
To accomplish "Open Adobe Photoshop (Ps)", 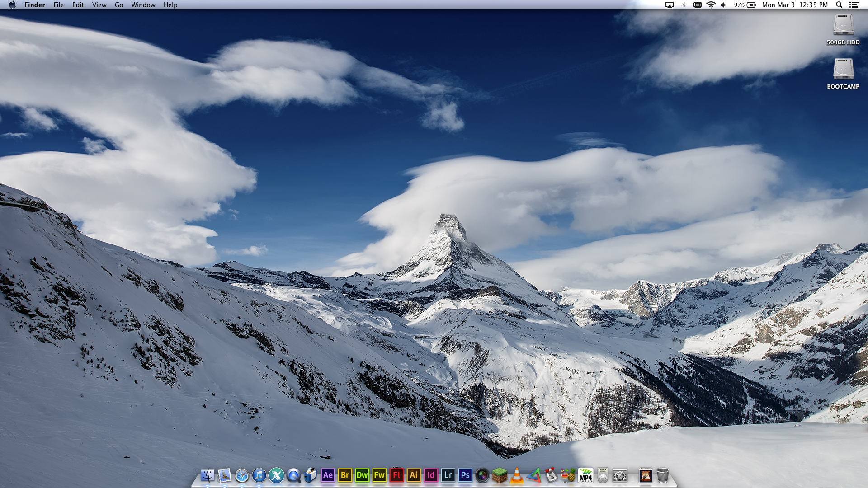I will click(465, 475).
